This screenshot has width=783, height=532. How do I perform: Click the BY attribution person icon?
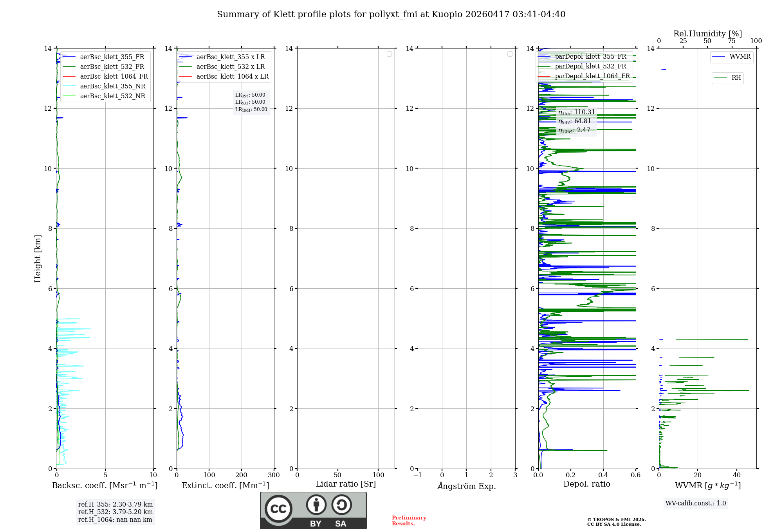point(316,505)
